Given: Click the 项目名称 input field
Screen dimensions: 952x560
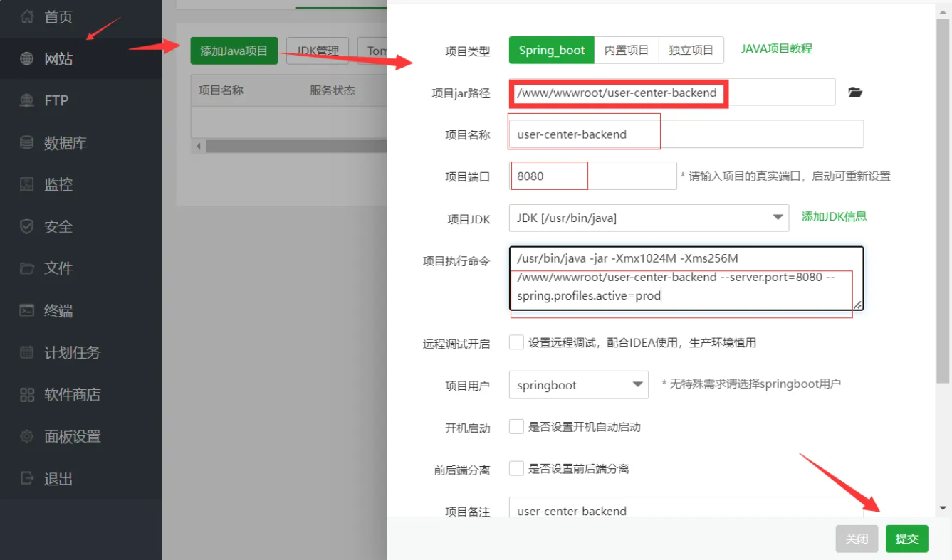Looking at the screenshot, I should pyautogui.click(x=686, y=134).
